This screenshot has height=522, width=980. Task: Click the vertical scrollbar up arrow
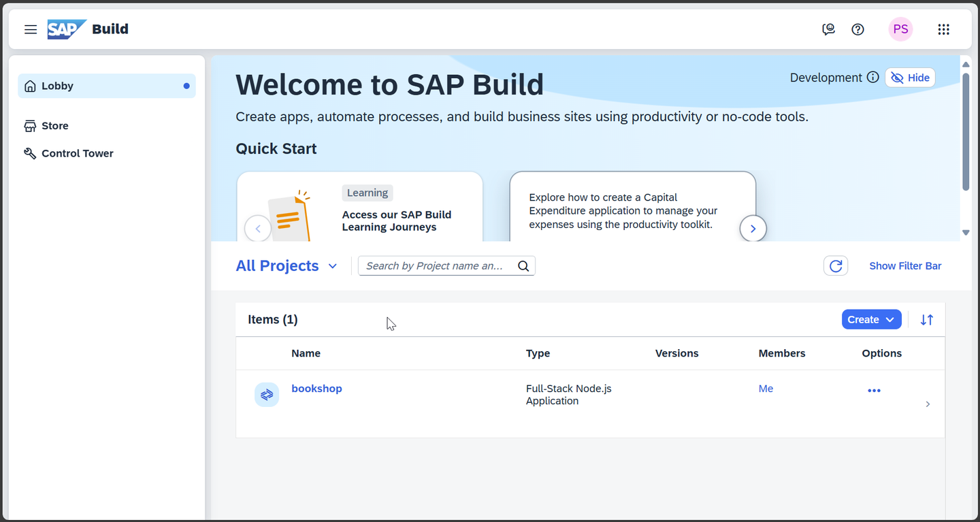coord(966,64)
